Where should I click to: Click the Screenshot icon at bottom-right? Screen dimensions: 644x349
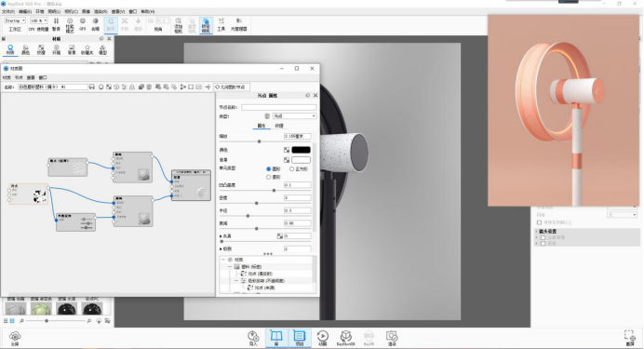(629, 338)
